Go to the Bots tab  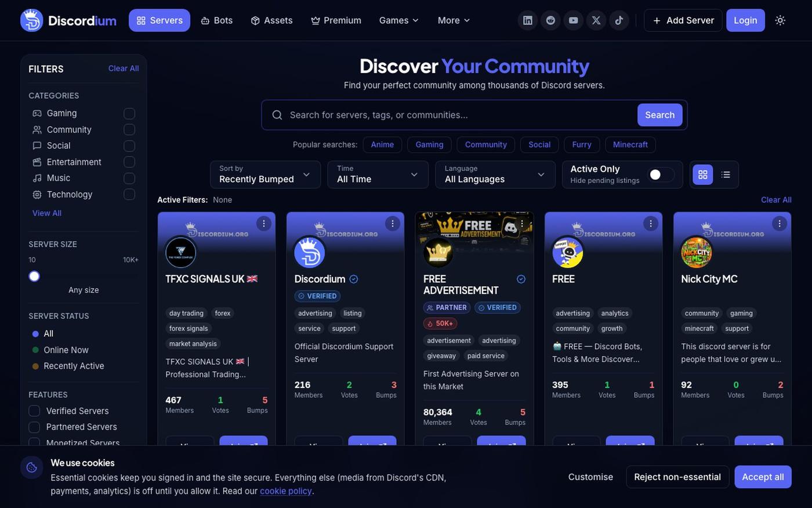tap(217, 20)
